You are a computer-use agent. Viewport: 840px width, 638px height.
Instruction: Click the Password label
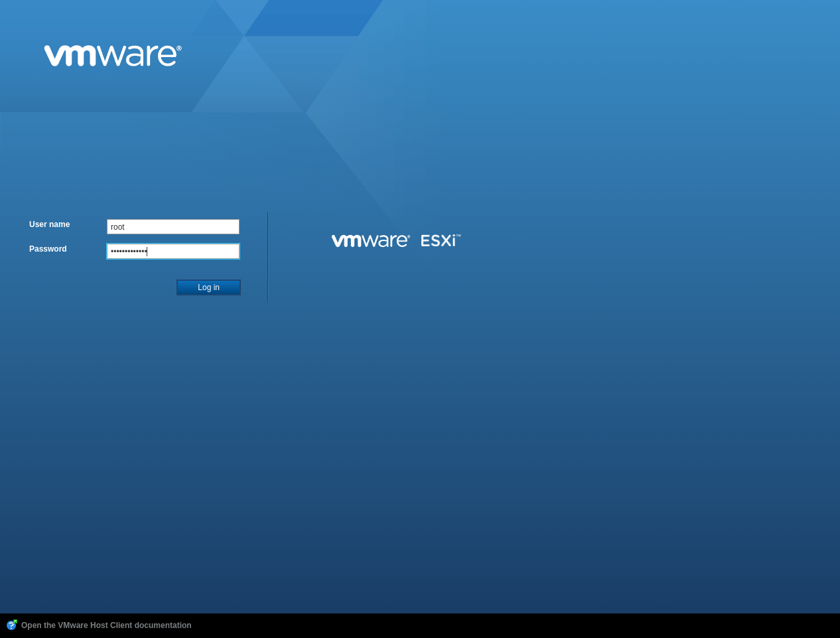tap(48, 249)
